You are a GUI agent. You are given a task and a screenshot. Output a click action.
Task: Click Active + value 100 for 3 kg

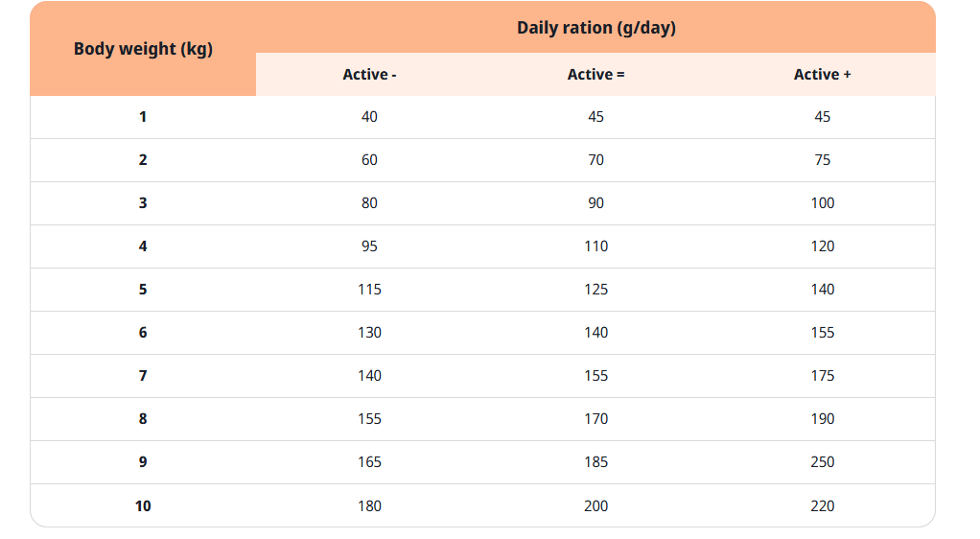click(x=822, y=203)
